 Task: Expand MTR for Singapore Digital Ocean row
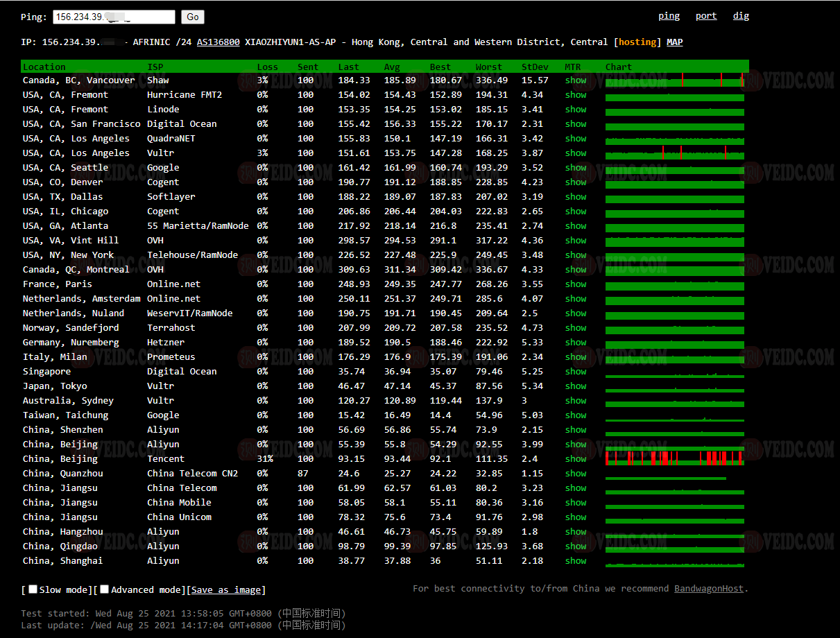[x=575, y=372]
